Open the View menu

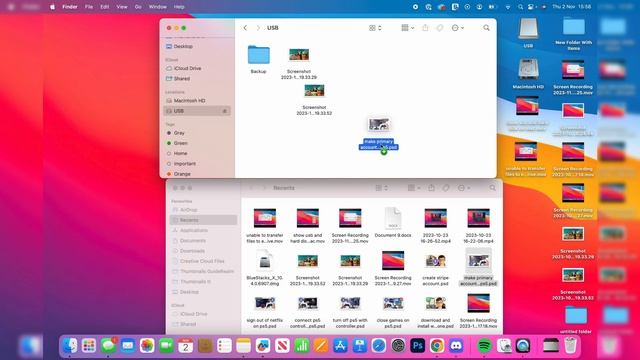pos(122,7)
